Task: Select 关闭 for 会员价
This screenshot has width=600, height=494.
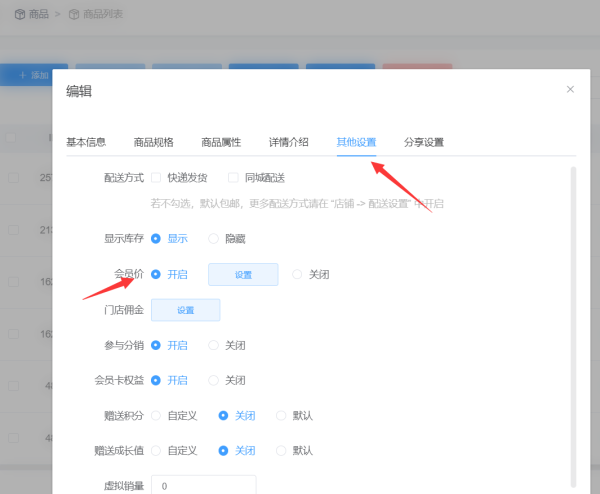Action: click(297, 274)
